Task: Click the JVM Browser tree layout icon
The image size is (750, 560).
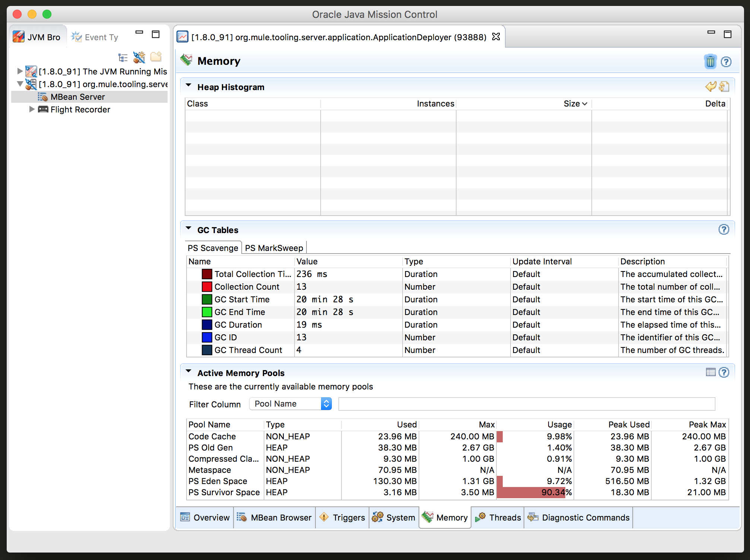Action: (x=123, y=57)
